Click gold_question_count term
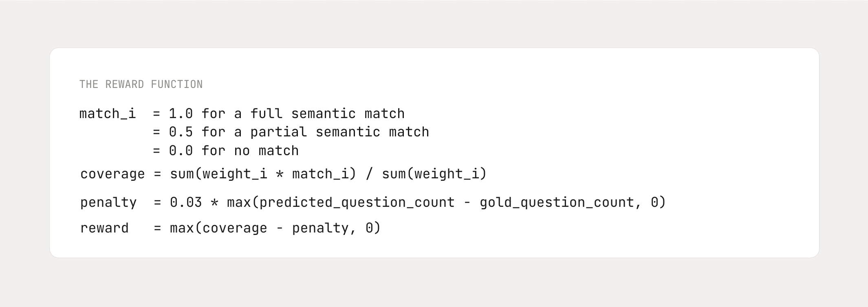 tap(557, 202)
